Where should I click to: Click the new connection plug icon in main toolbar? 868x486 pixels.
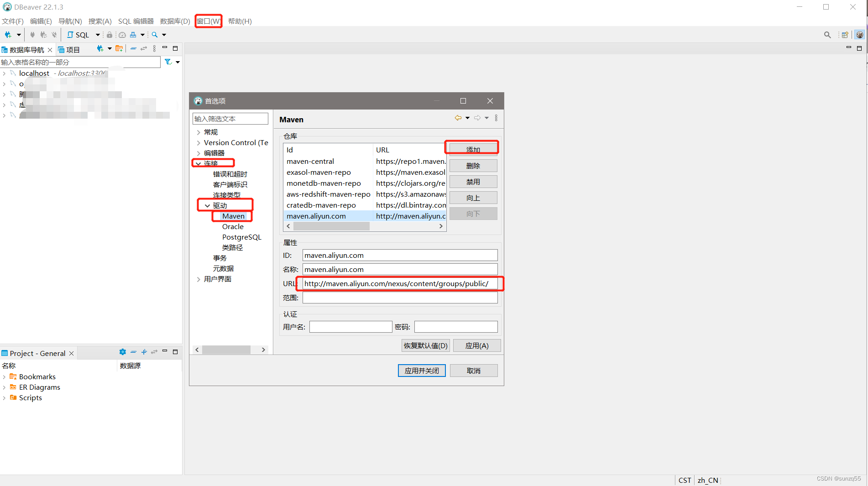pos(8,35)
